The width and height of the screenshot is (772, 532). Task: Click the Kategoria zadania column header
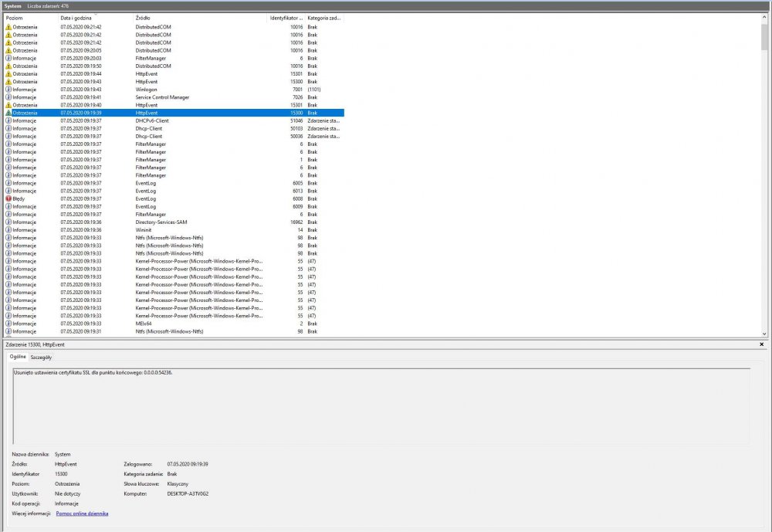(x=323, y=17)
